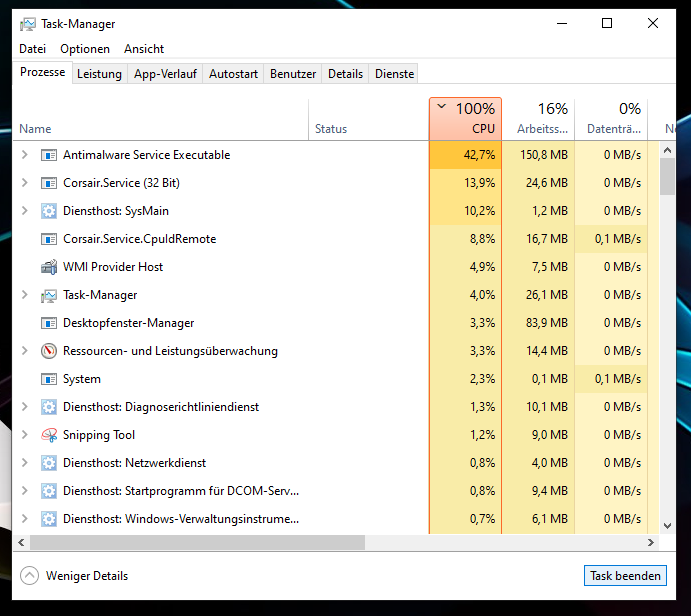Click the WMI Provider Host icon

48,267
